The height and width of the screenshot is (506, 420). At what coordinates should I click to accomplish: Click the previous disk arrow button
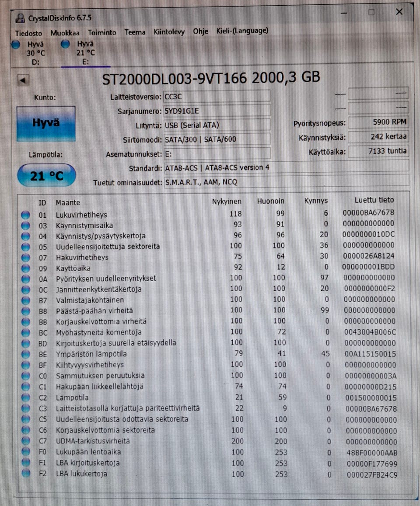[x=23, y=80]
